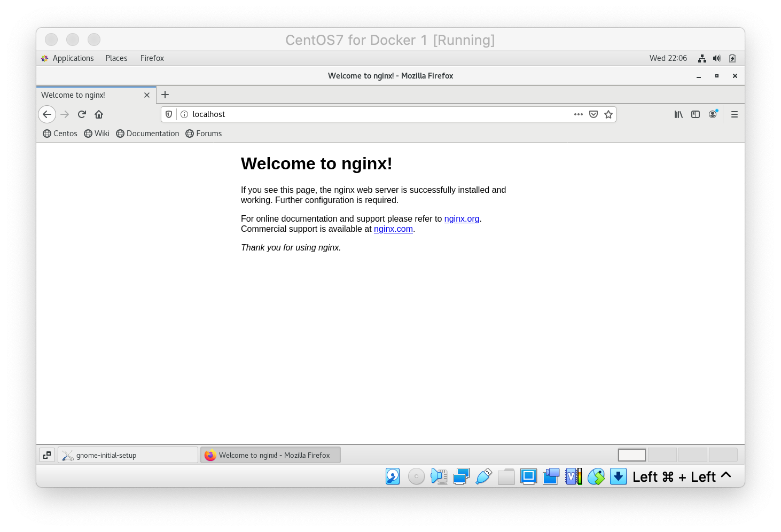Toggle Firefox sidebars
This screenshot has height=532, width=781.
click(696, 114)
